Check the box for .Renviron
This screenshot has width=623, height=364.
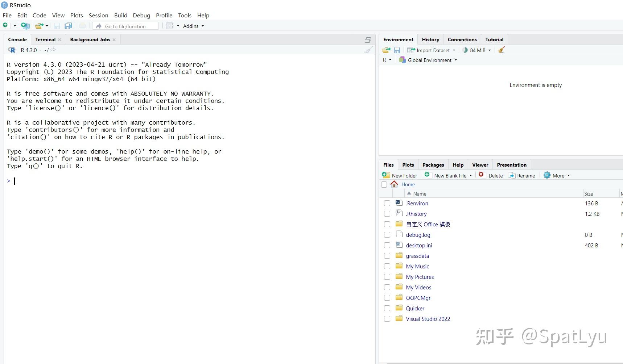tap(387, 204)
